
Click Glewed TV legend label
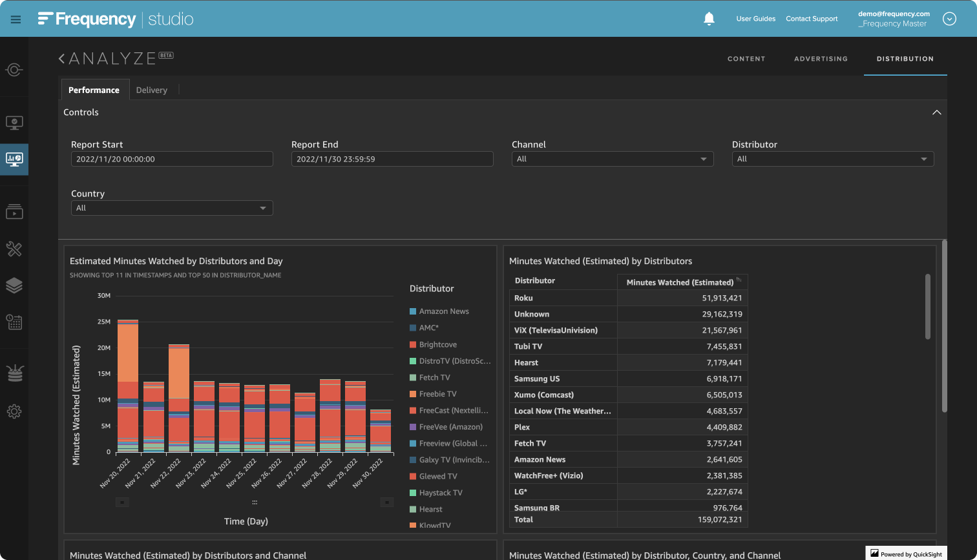(438, 476)
